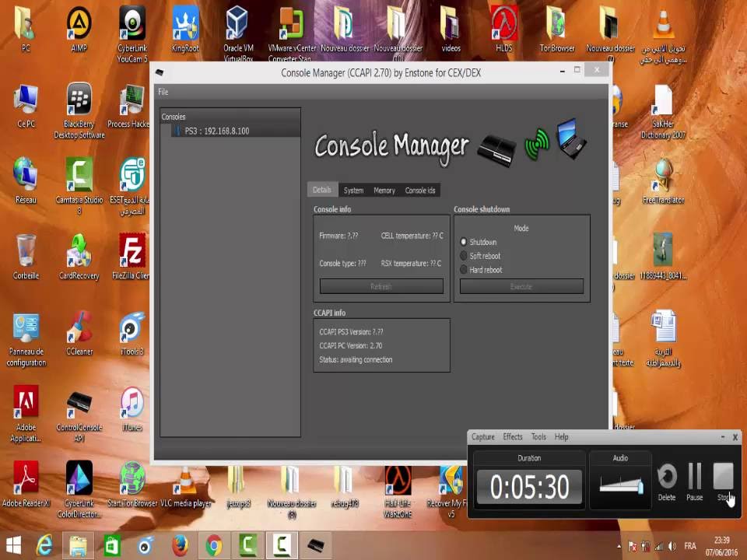This screenshot has height=560, width=747.
Task: Switch to the System tab
Action: click(353, 190)
